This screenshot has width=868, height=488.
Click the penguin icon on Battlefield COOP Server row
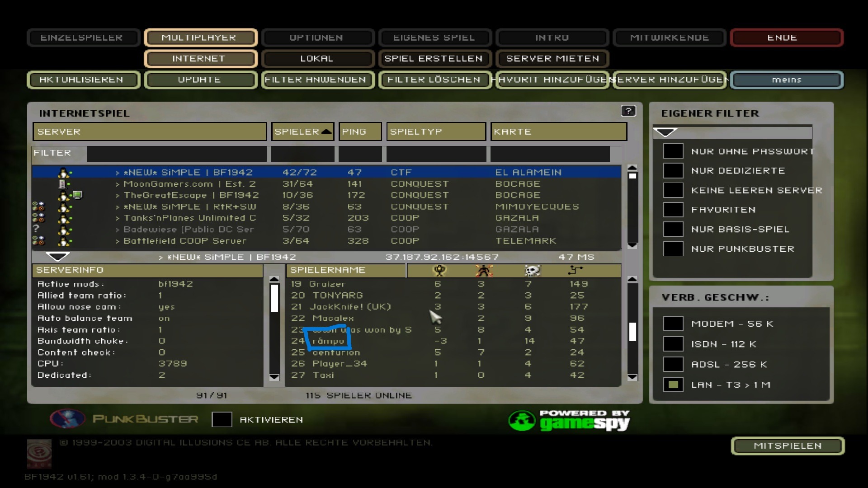coord(64,241)
